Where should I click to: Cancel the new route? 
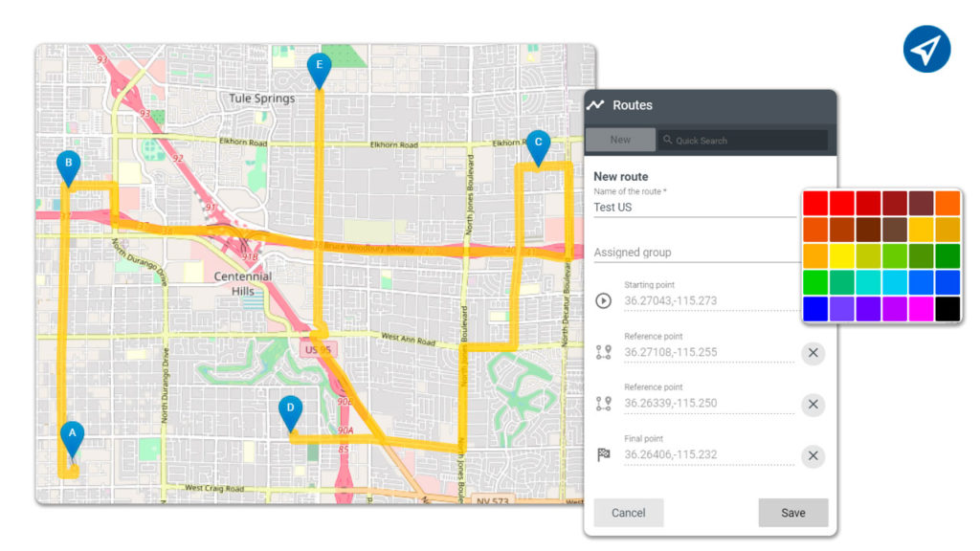pos(628,513)
